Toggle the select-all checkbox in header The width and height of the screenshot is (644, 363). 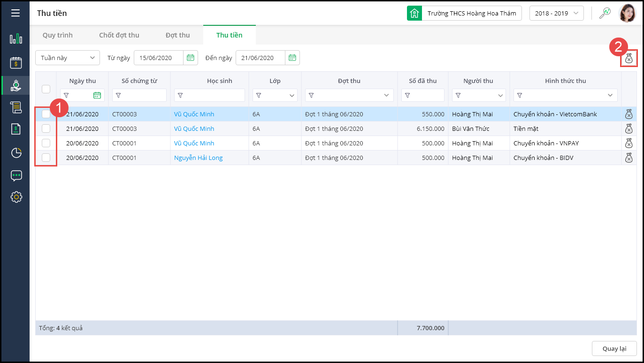[x=46, y=89]
